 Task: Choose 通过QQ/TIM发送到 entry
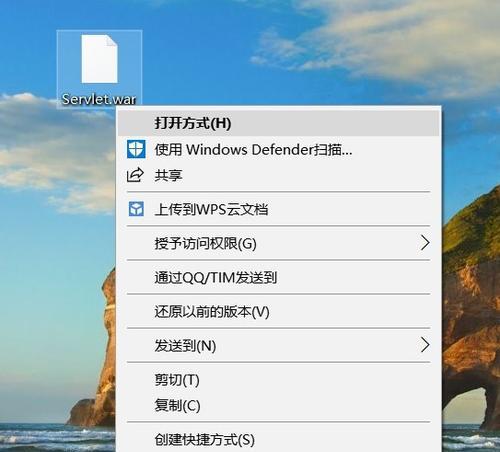(279, 277)
